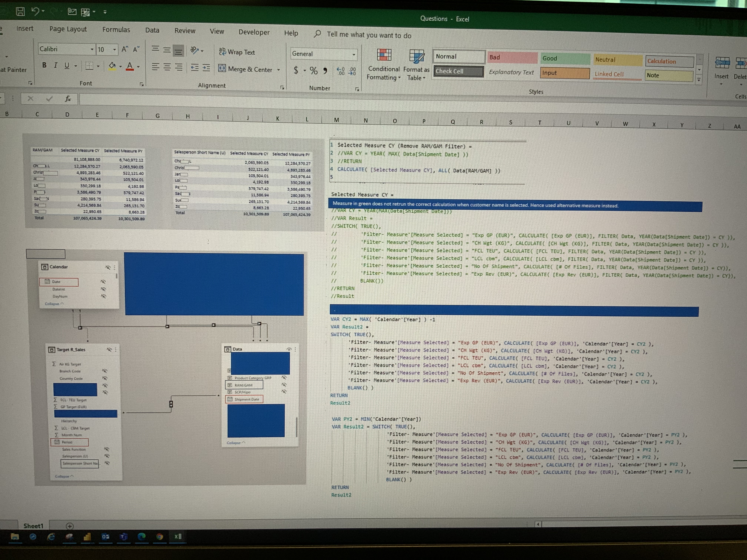
Task: Open the Font size dropdown
Action: coord(114,50)
